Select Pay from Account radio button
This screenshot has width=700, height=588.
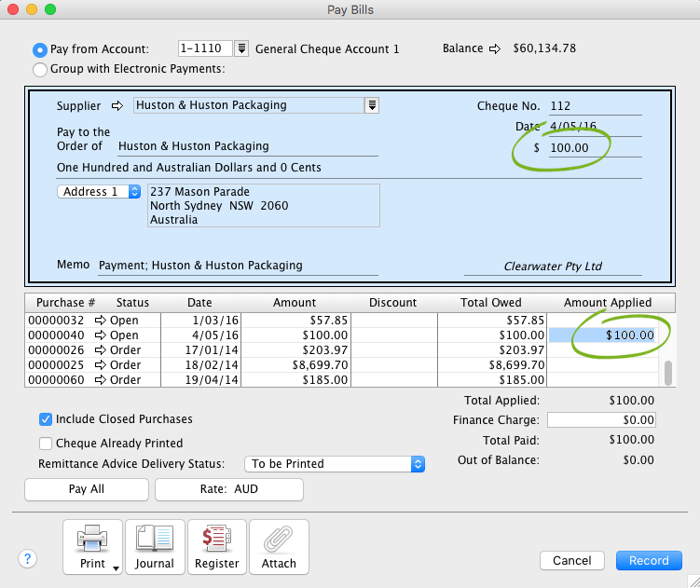click(x=40, y=49)
